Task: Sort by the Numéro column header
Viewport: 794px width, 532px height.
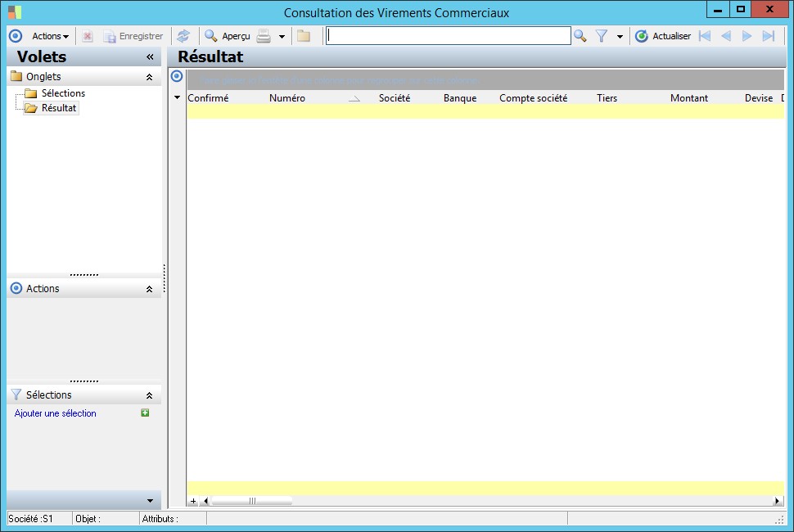Action: [x=287, y=97]
